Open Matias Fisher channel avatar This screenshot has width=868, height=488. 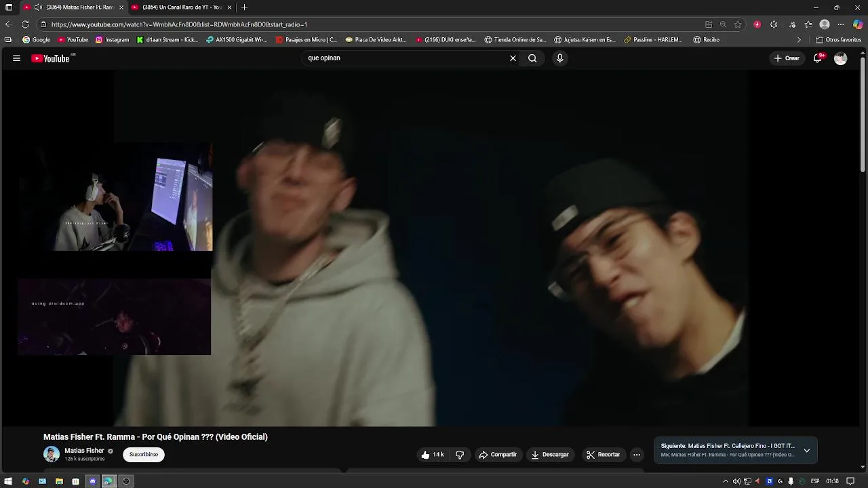[x=52, y=454]
